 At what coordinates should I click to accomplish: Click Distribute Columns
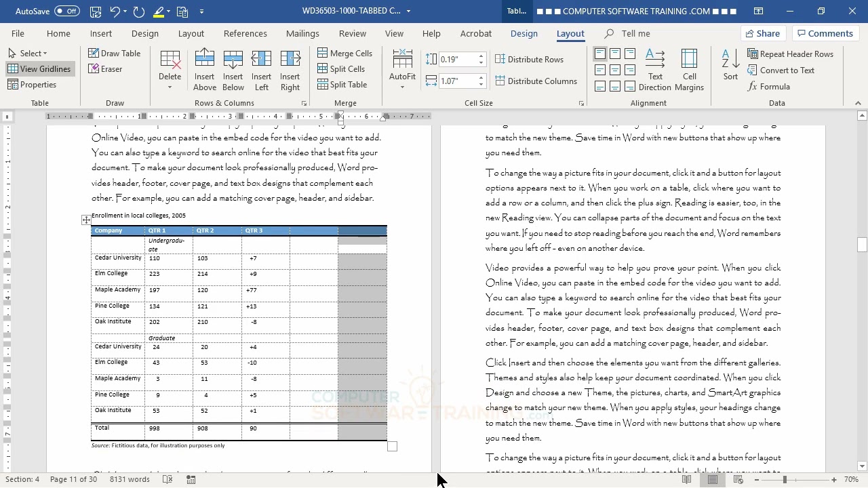tap(536, 81)
